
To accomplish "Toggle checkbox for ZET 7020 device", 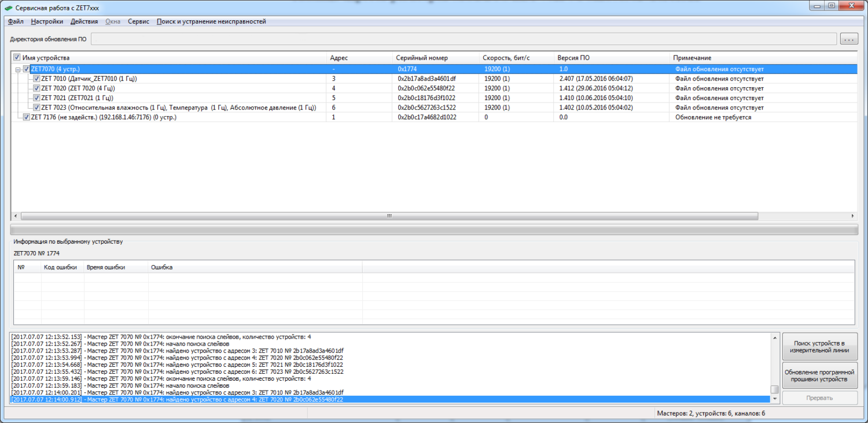I will [x=36, y=89].
